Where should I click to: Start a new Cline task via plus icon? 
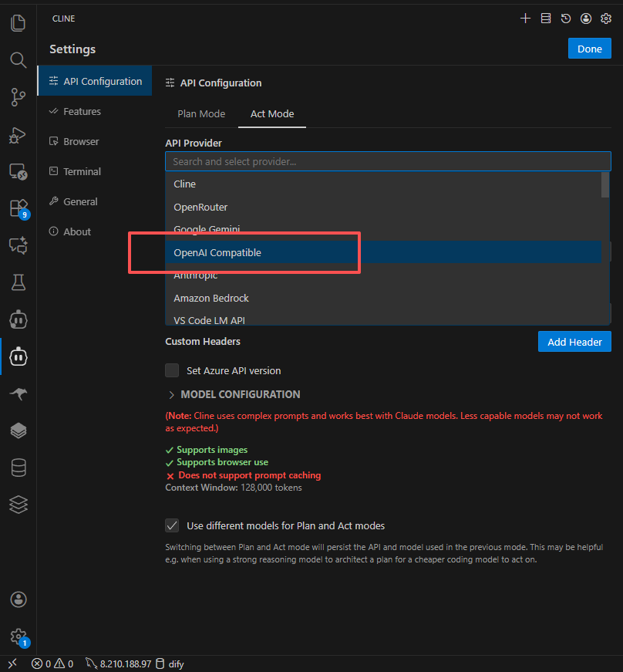525,19
